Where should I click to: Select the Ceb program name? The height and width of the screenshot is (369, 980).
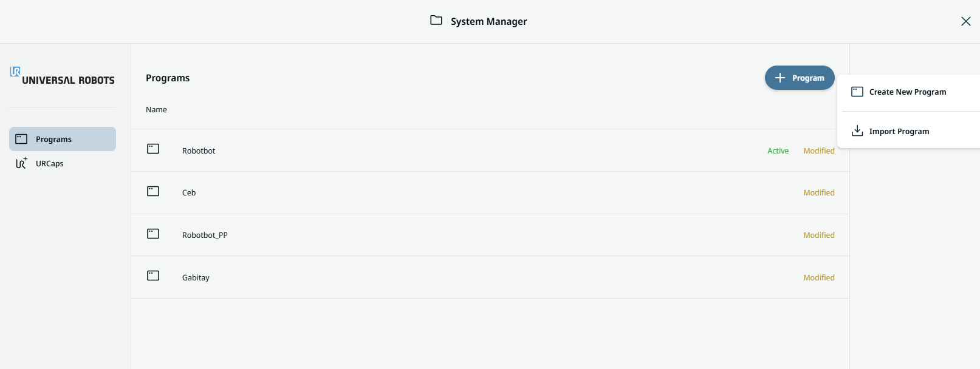pos(189,193)
